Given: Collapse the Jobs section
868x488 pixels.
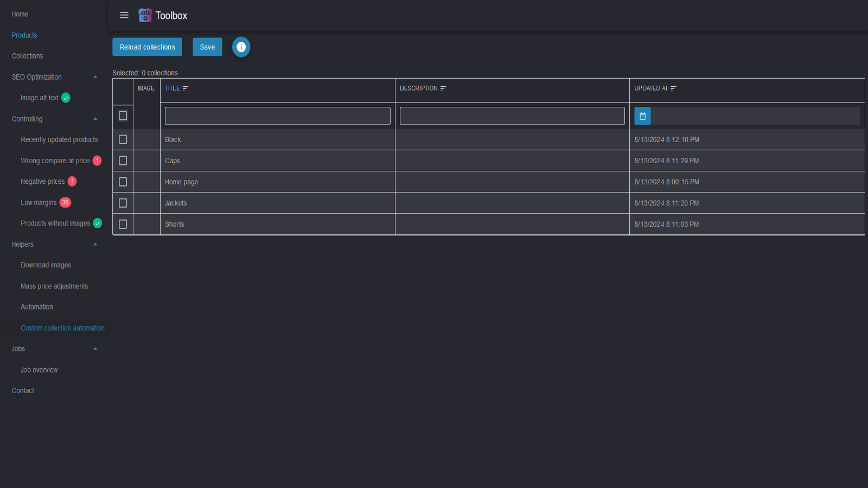Looking at the screenshot, I should tap(95, 349).
